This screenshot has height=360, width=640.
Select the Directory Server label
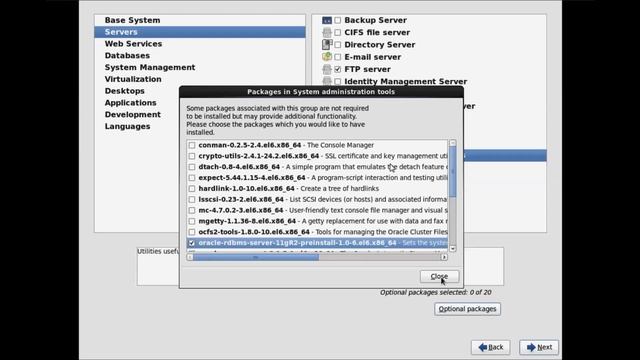pos(380,44)
